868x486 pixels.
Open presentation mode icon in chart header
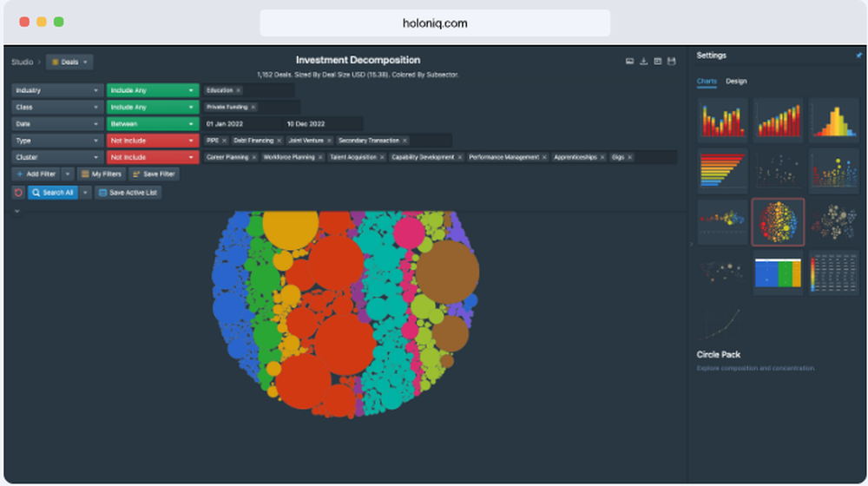click(629, 61)
